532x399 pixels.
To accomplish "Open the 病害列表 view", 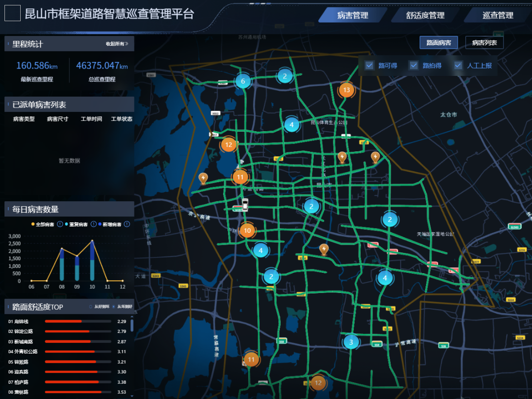I will point(485,42).
